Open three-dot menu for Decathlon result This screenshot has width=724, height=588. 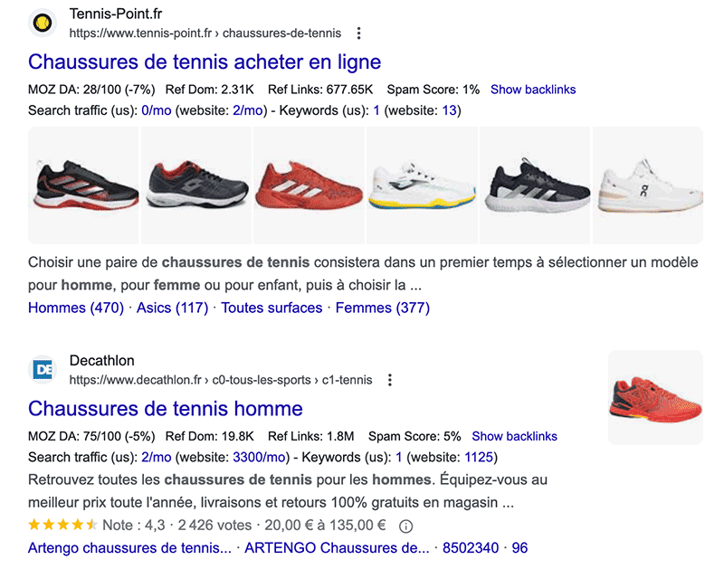click(x=390, y=380)
